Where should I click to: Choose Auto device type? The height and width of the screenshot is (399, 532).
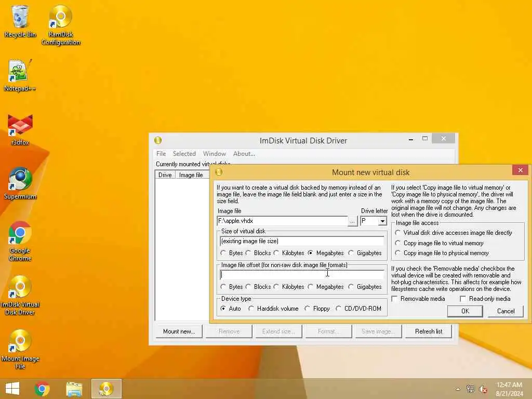231,309
